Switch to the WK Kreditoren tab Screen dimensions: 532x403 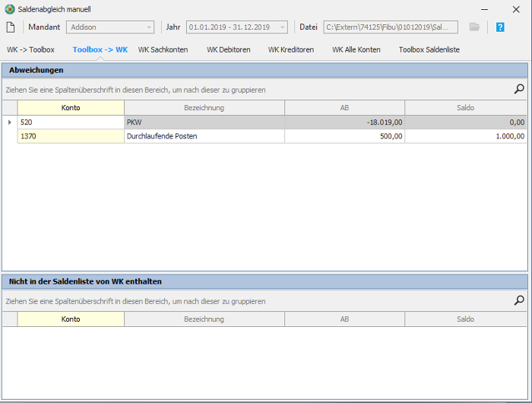291,49
